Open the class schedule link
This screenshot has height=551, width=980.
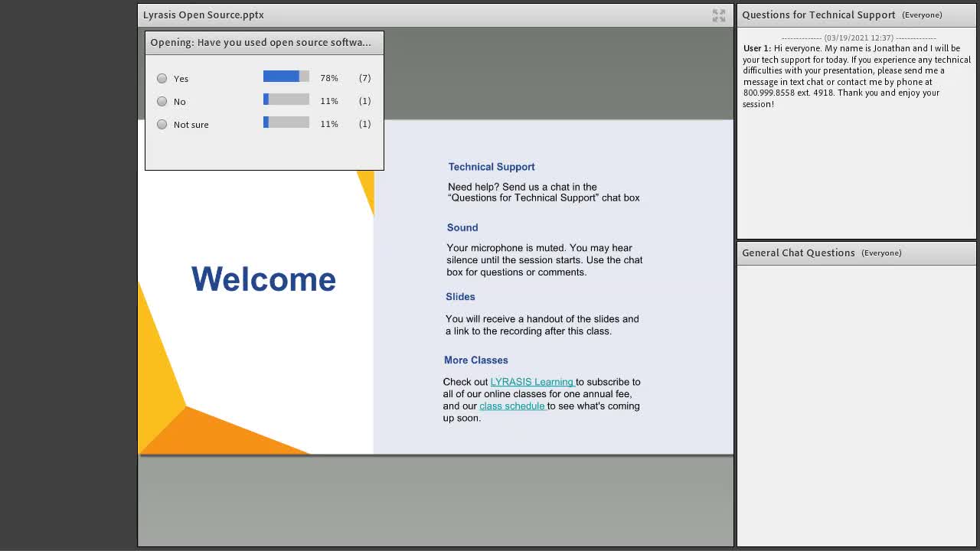pyautogui.click(x=512, y=406)
